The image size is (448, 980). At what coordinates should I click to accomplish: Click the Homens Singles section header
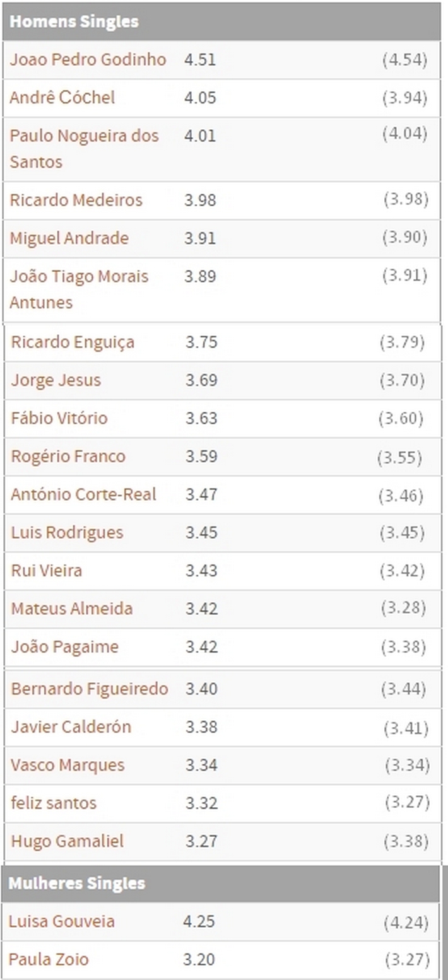(74, 21)
